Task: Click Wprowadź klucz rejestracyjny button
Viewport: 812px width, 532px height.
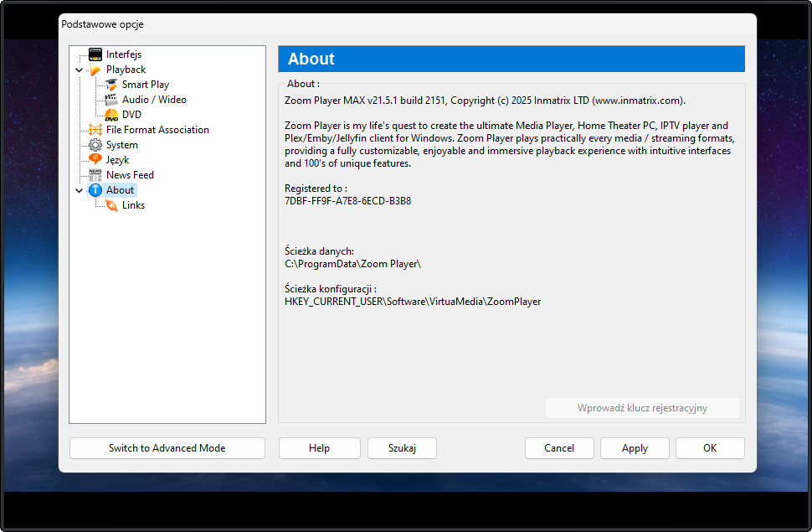Action: (x=643, y=408)
